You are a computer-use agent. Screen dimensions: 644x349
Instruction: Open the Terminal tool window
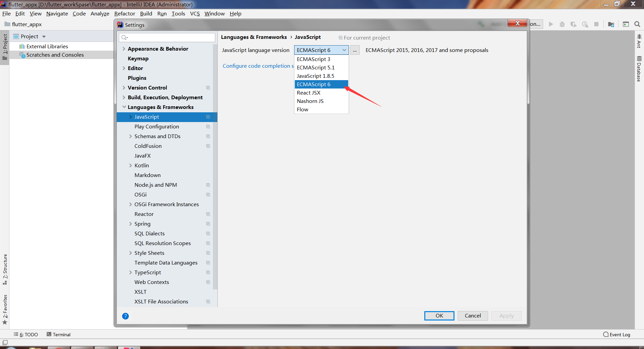click(x=59, y=334)
